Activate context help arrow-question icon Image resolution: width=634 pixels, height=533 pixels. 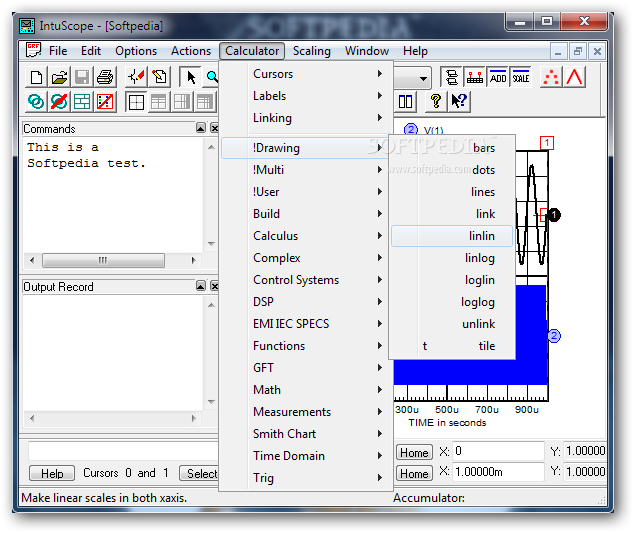pos(459,102)
